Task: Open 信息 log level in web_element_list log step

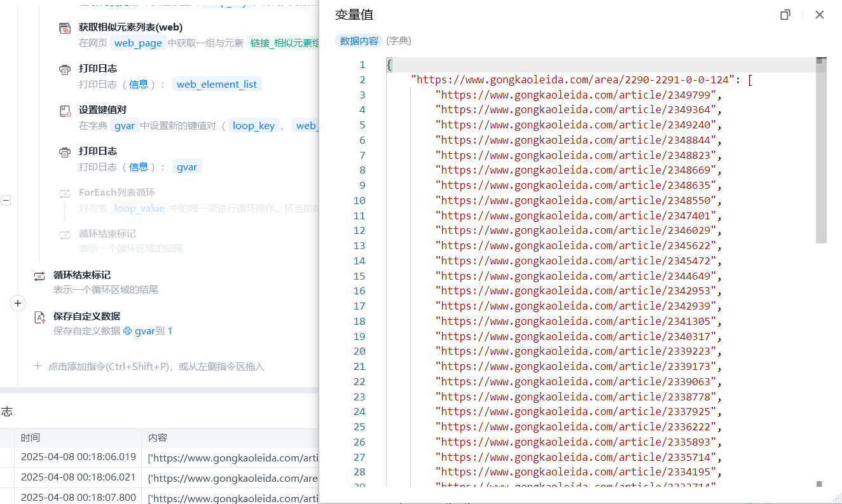Action: (139, 85)
